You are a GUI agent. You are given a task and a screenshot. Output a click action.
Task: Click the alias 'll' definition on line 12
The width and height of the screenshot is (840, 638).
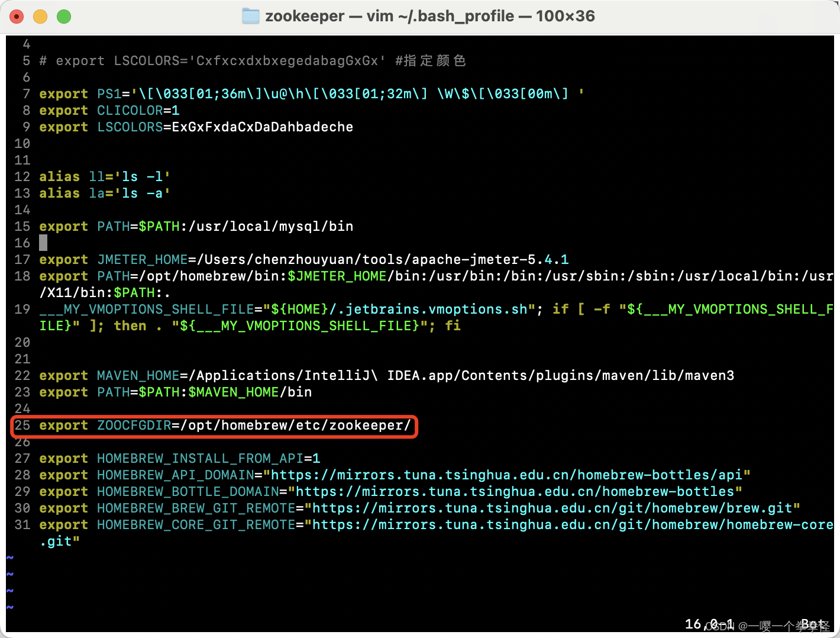pyautogui.click(x=130, y=177)
